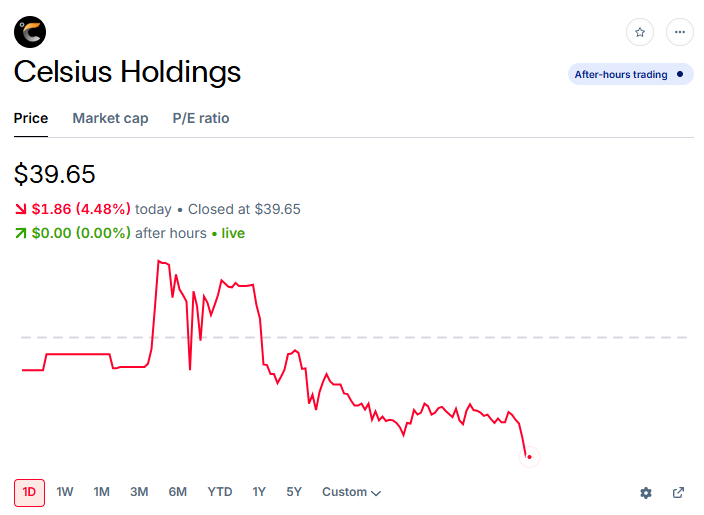Select the 1W time range
This screenshot has height=515, width=704.
pos(65,492)
